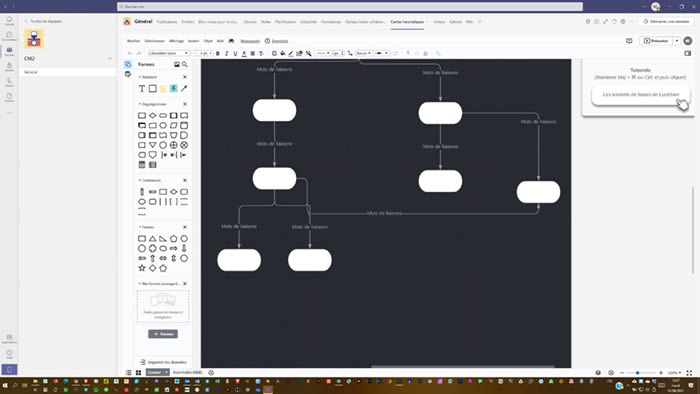Open the line style dropdown

click(323, 54)
